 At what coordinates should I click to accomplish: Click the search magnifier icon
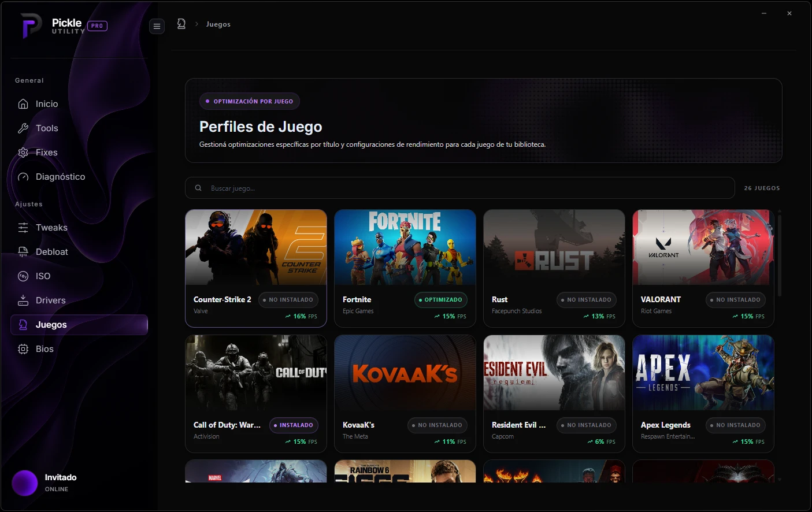pos(198,188)
